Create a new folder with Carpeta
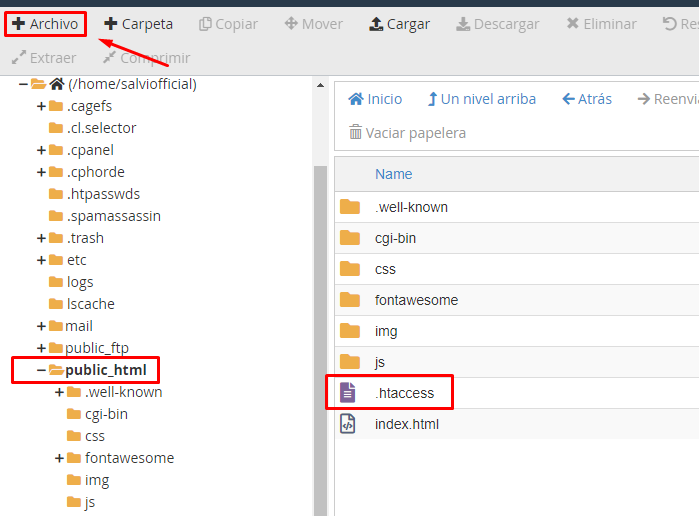The height and width of the screenshot is (516, 699). pyautogui.click(x=138, y=24)
